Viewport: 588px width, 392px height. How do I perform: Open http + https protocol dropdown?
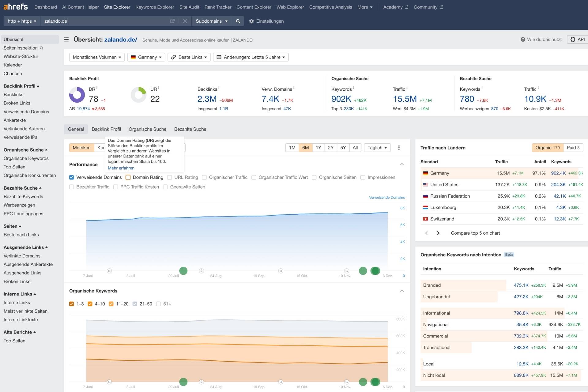[x=22, y=21]
